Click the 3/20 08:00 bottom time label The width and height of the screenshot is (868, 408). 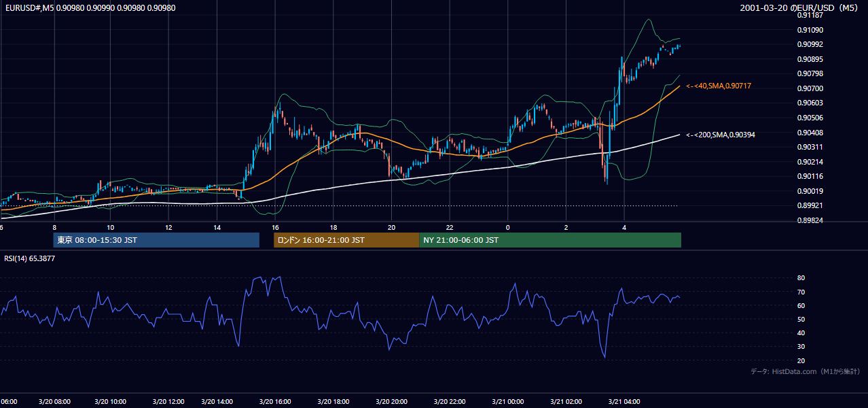point(54,402)
